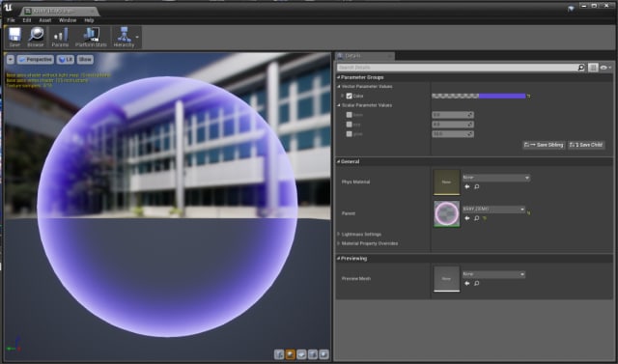Open the Parent material dropdown

click(x=493, y=210)
